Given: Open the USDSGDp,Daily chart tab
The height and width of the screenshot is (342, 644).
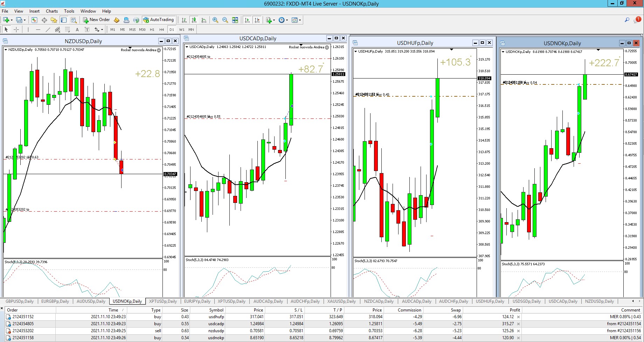Looking at the screenshot, I should 526,301.
